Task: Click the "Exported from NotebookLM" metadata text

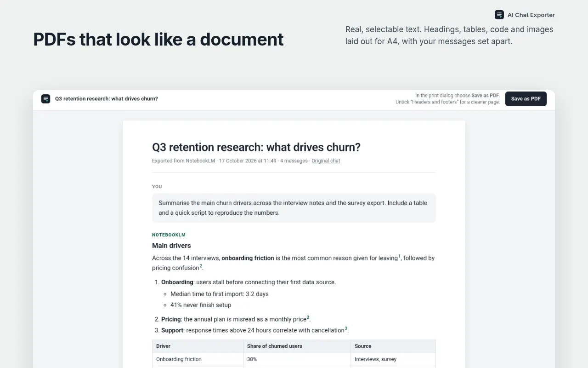Action: tap(184, 161)
